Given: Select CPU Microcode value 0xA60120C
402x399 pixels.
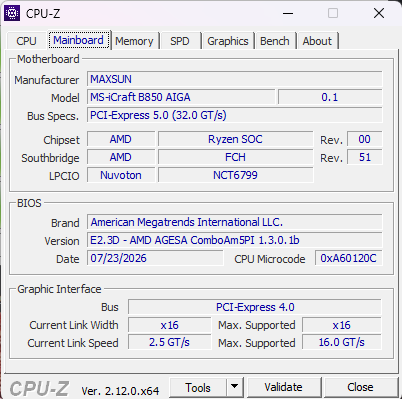Looking at the screenshot, I should coord(349,258).
